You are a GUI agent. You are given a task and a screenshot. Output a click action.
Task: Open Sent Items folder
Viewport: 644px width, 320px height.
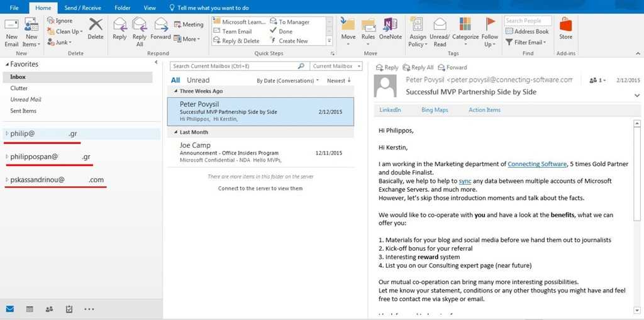click(x=23, y=111)
